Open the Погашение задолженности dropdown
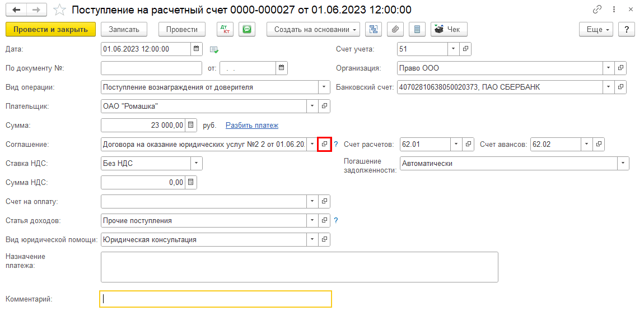Screen dimensions: 644x329 tap(623, 163)
